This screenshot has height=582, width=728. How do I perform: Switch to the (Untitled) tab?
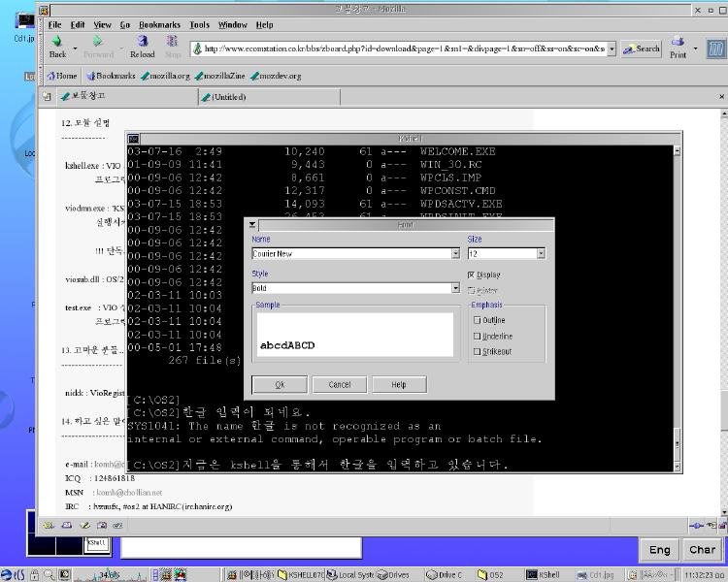pos(270,97)
